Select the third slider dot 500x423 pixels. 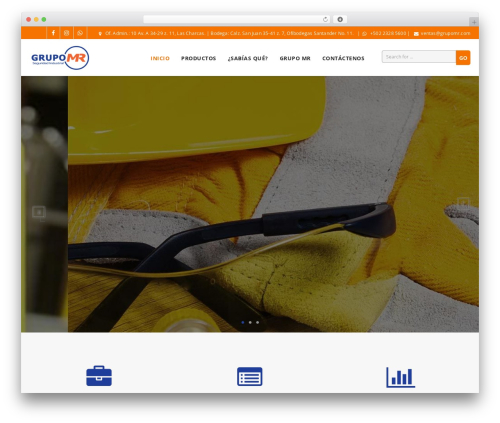(x=257, y=322)
